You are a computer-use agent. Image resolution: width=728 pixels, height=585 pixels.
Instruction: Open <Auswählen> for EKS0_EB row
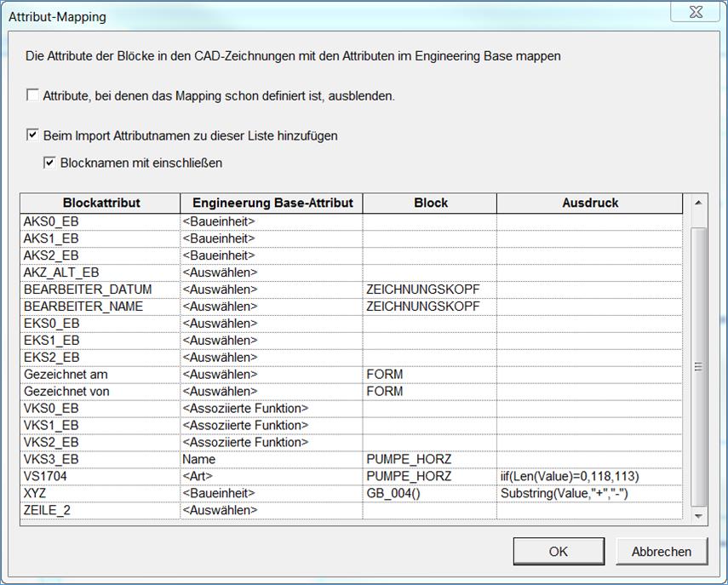point(272,323)
